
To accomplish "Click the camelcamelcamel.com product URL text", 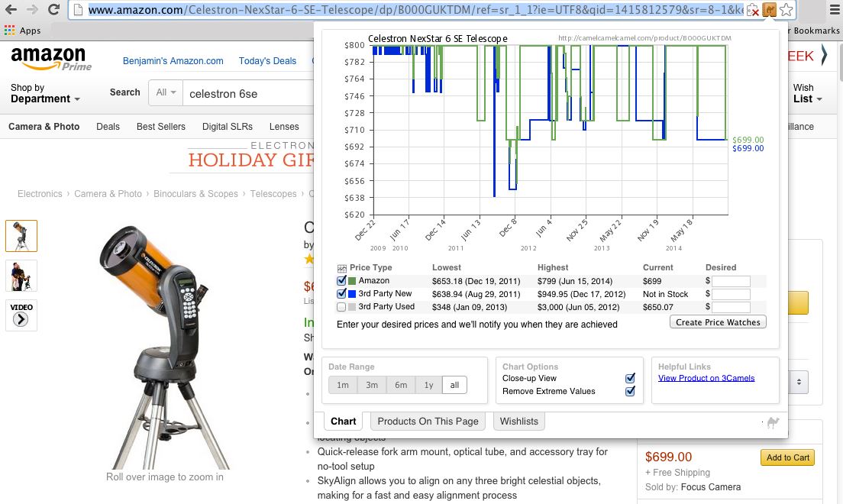I will [644, 38].
